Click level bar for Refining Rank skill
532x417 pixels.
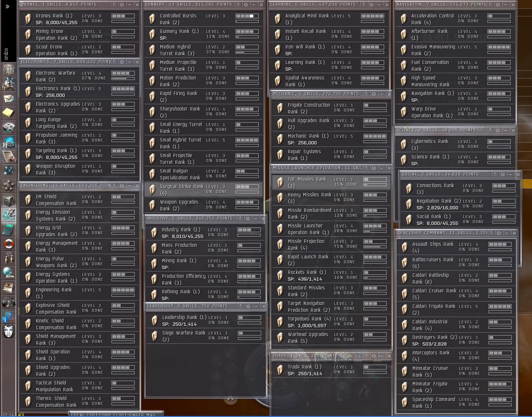point(249,292)
